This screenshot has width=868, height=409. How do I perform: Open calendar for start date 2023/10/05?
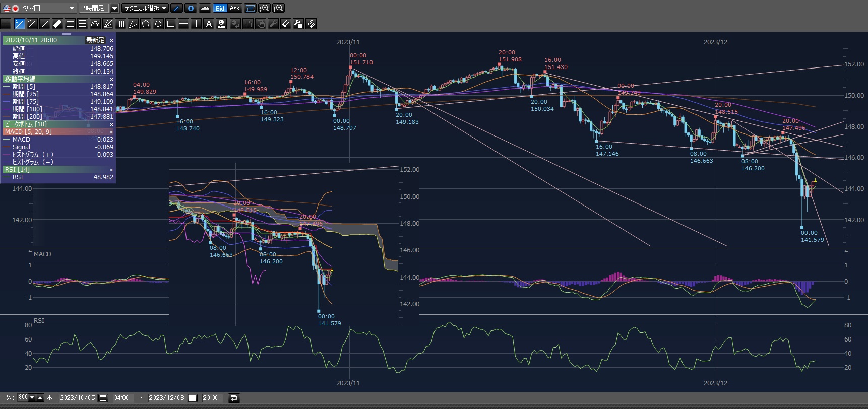pyautogui.click(x=103, y=398)
